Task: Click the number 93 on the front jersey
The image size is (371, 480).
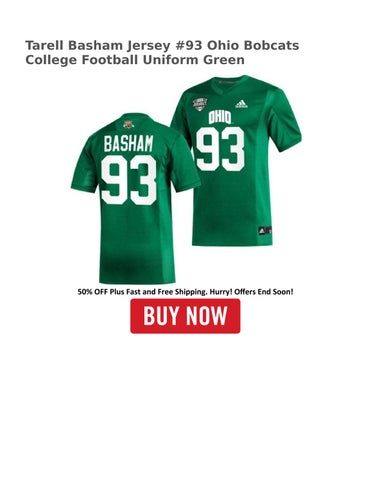Action: pos(220,149)
